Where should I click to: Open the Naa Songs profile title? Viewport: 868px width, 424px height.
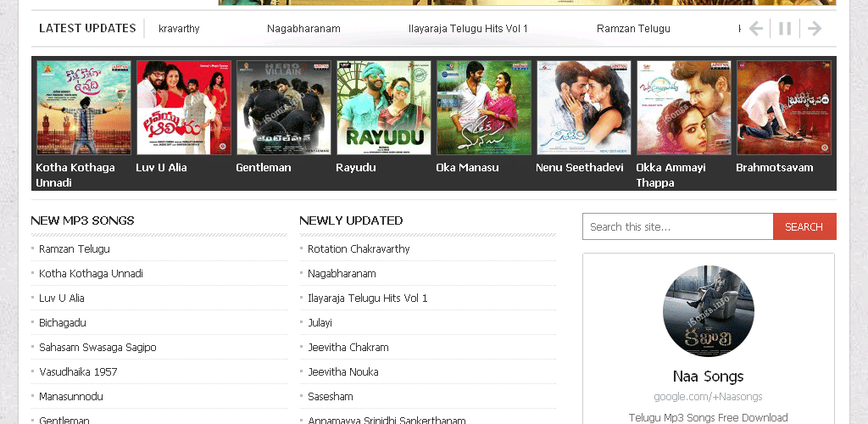pos(708,377)
